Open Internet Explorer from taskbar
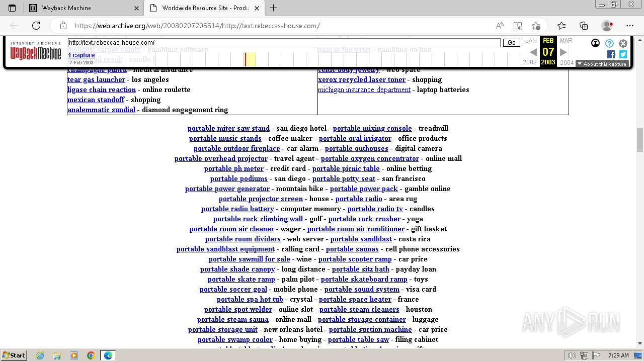Viewport: 644px width, 362px height. point(40,355)
